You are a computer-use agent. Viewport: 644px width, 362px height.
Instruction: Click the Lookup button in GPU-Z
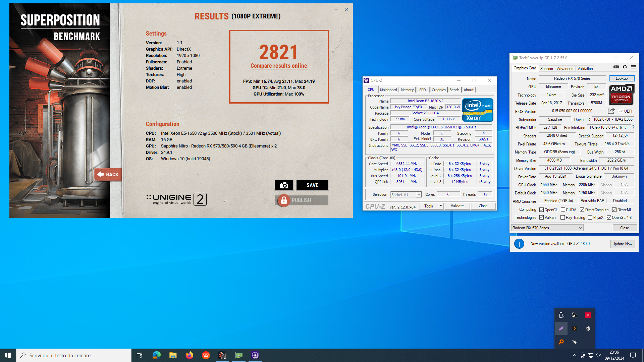622,78
